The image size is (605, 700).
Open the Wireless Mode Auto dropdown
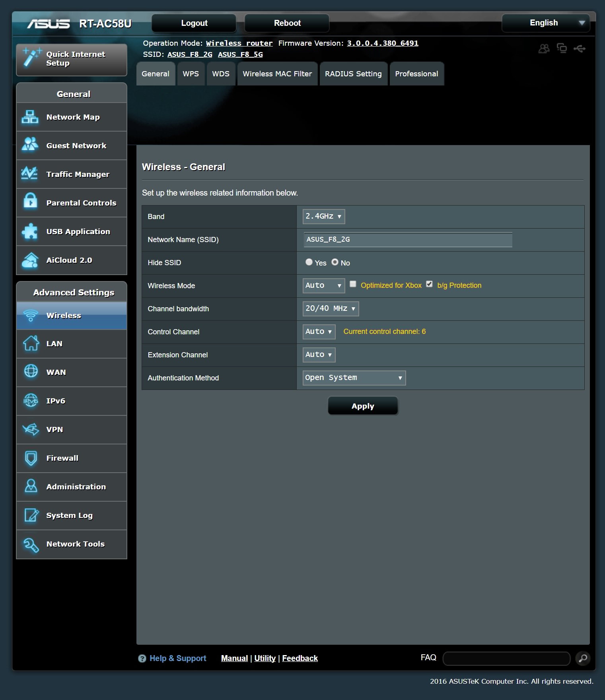pyautogui.click(x=324, y=285)
